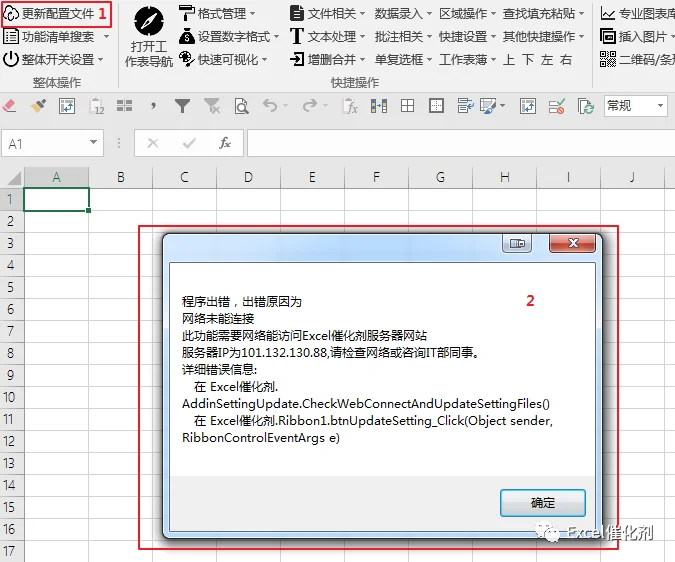Click the paste values clipboard 12 icon
This screenshot has width=675, height=562.
coord(97,106)
